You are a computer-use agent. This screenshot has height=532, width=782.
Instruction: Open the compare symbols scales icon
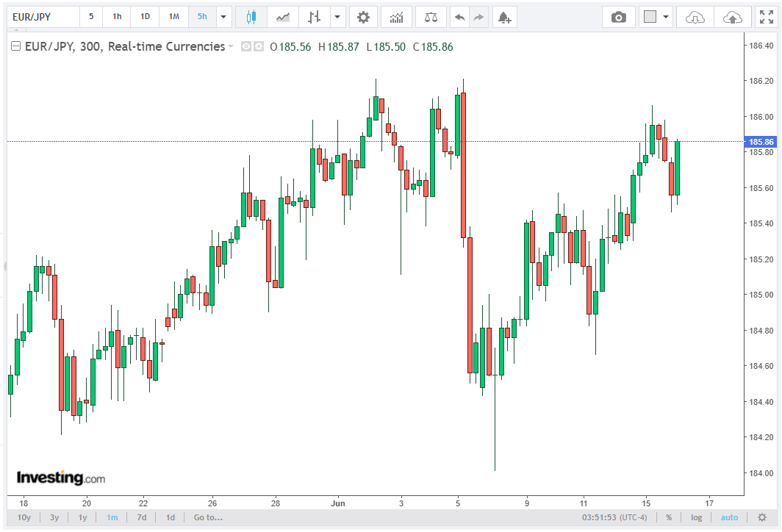coord(431,17)
